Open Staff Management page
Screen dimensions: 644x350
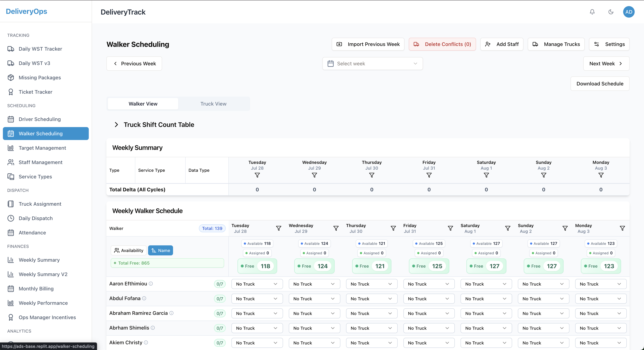click(46, 162)
